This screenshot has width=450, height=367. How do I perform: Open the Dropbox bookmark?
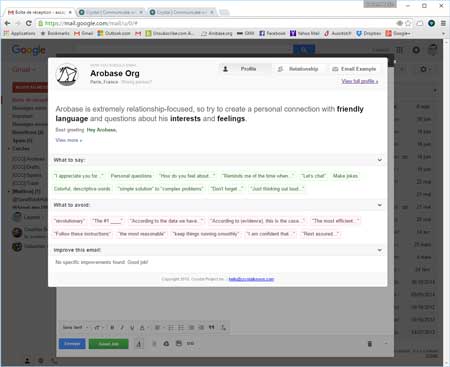click(x=368, y=33)
